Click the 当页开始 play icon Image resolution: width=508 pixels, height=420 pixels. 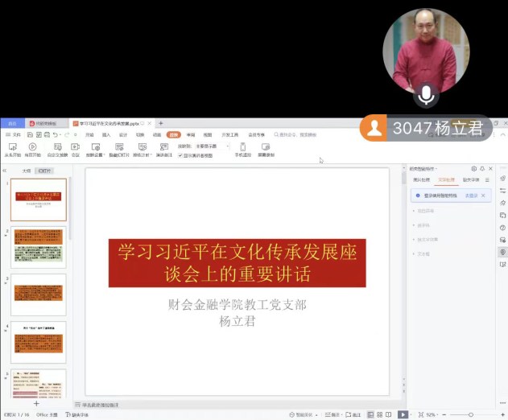click(32, 147)
